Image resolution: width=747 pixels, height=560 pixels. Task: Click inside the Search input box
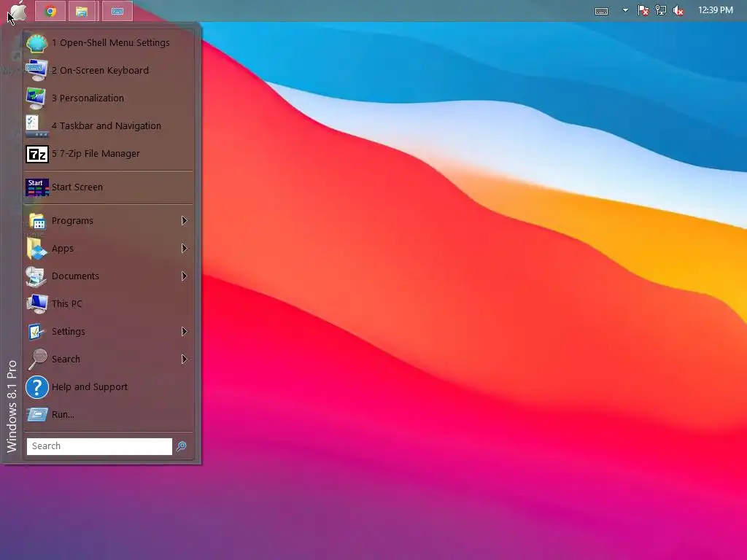point(99,446)
